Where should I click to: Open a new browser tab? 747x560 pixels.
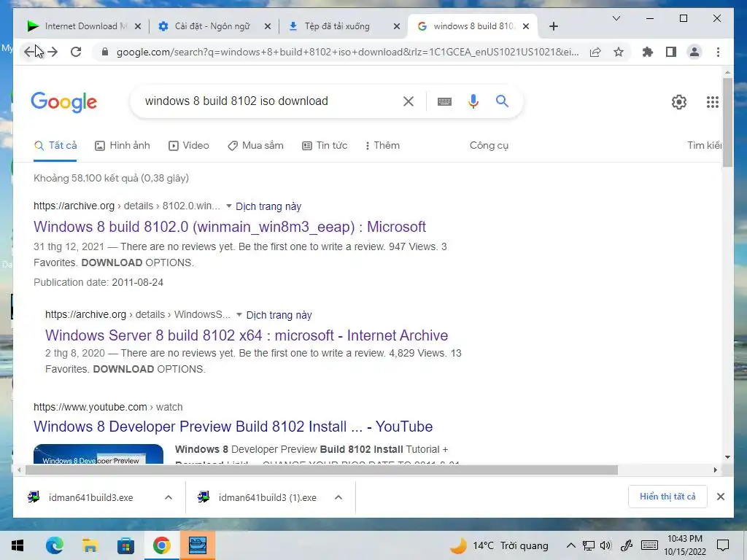coord(553,26)
